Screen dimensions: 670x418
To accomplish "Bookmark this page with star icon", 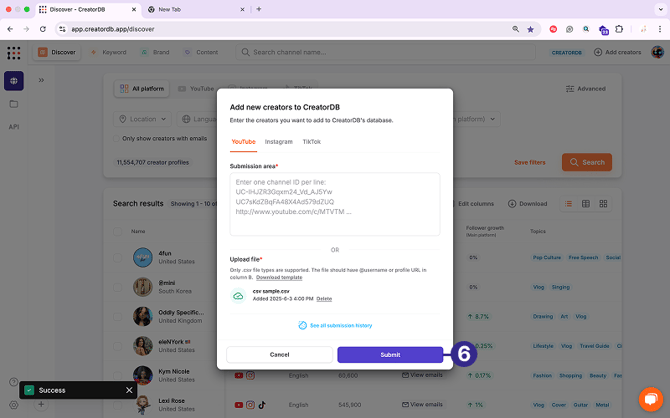I will click(x=530, y=29).
